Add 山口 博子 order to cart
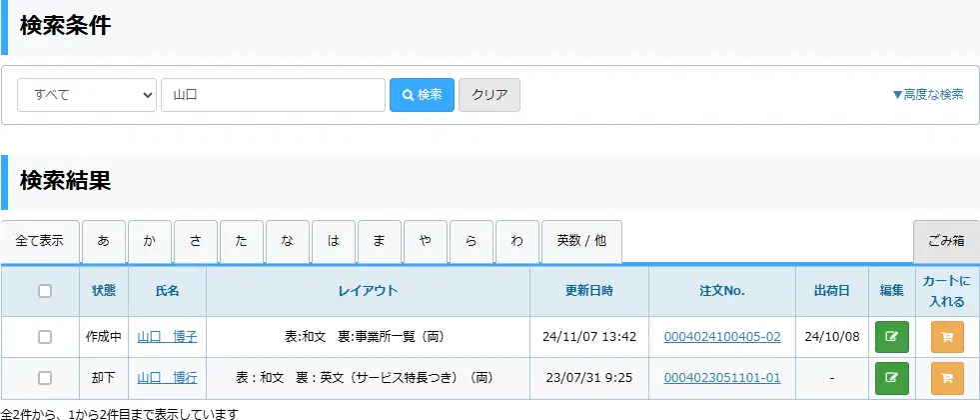 [947, 337]
